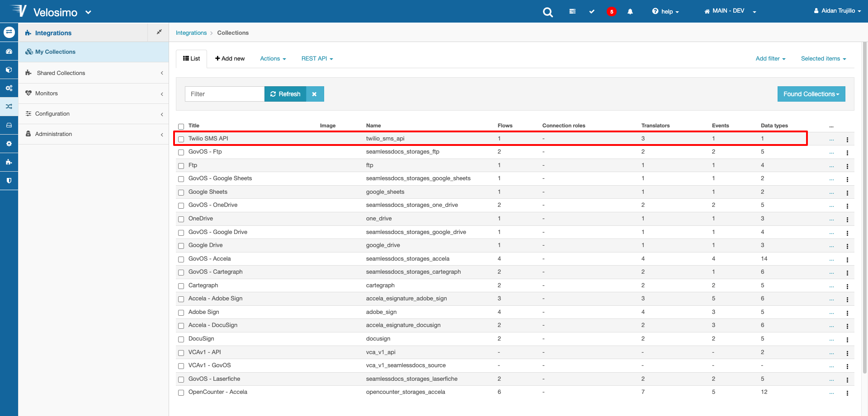
Task: Click the Refresh button
Action: pos(285,94)
